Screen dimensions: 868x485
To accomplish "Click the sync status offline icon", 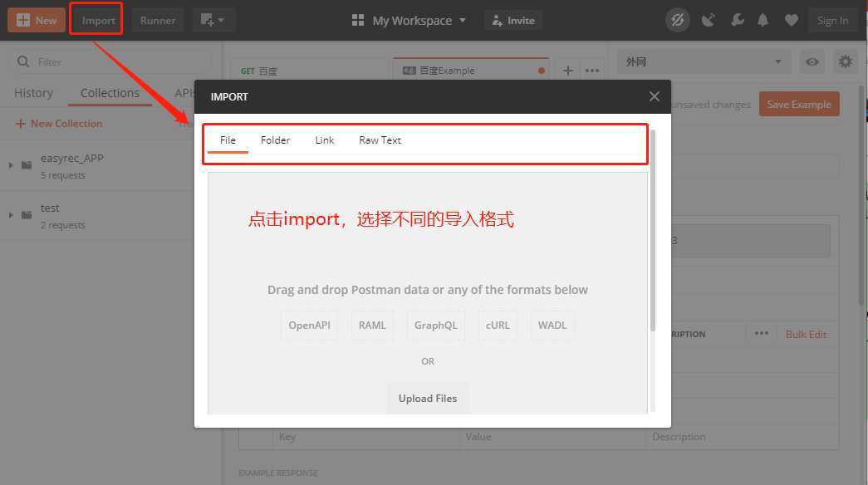I will coord(678,21).
